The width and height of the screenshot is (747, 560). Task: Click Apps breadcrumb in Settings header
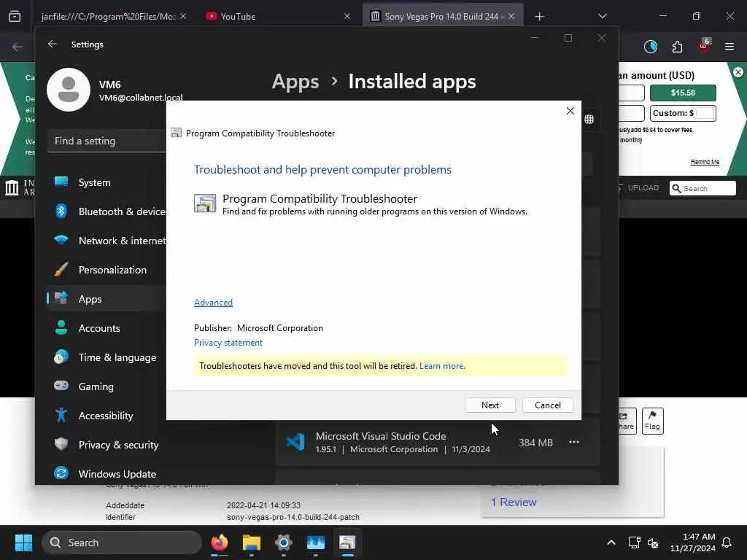click(295, 82)
